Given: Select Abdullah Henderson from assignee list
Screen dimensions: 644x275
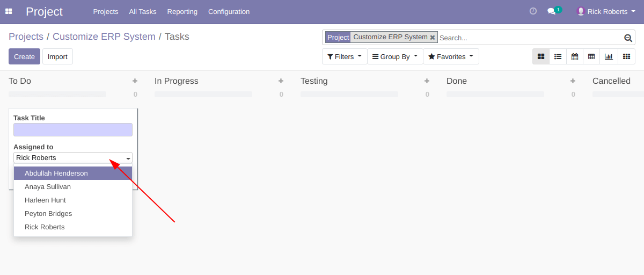Looking at the screenshot, I should pyautogui.click(x=56, y=173).
